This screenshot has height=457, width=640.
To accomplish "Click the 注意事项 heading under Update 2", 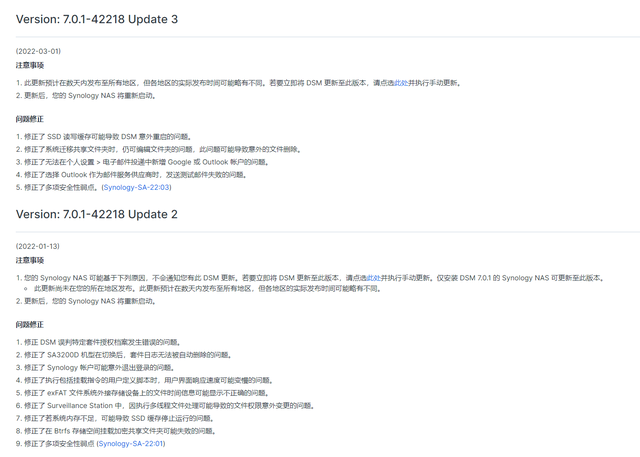I will (x=30, y=260).
